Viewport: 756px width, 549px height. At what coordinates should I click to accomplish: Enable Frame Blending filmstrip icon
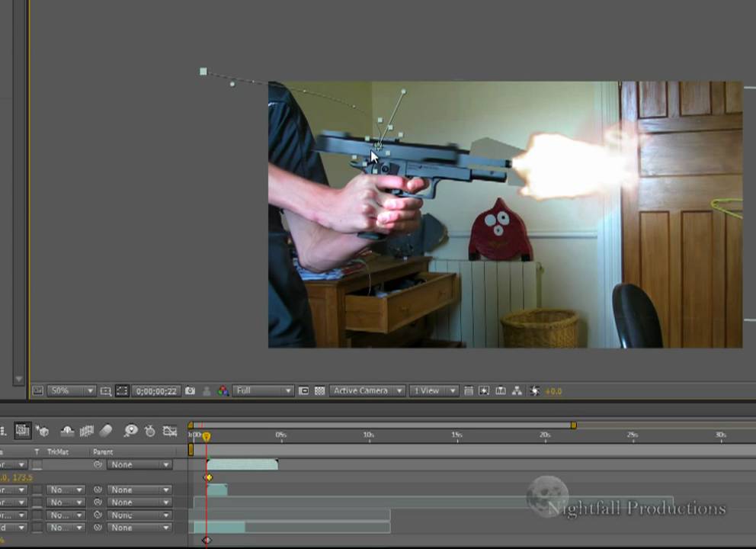coord(86,431)
